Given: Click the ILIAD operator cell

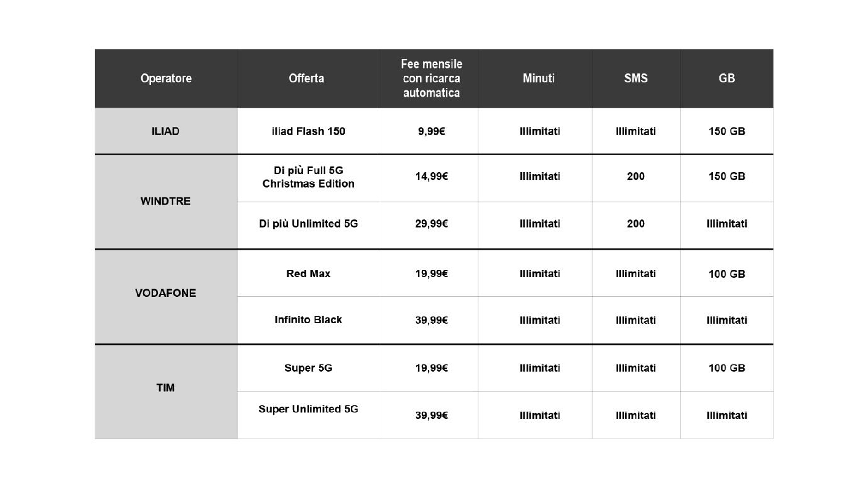Looking at the screenshot, I should pyautogui.click(x=166, y=131).
